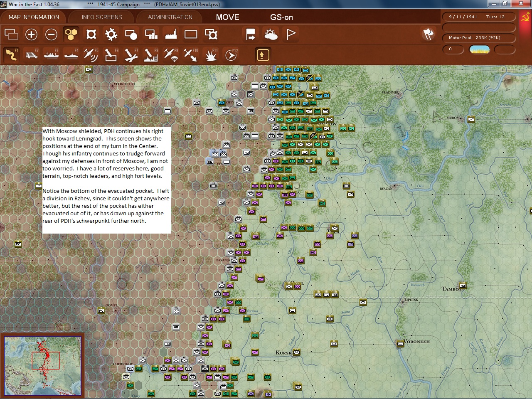Click the VLADIMIR city label
532x399 pixels.
pyautogui.click(x=390, y=92)
